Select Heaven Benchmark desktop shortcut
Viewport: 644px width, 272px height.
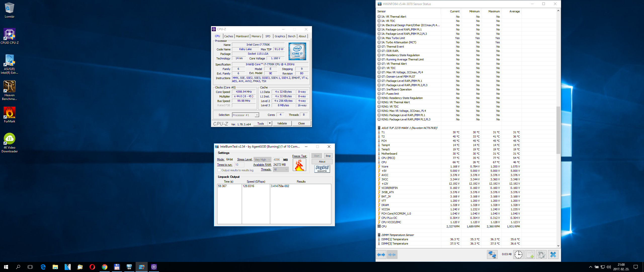point(10,90)
